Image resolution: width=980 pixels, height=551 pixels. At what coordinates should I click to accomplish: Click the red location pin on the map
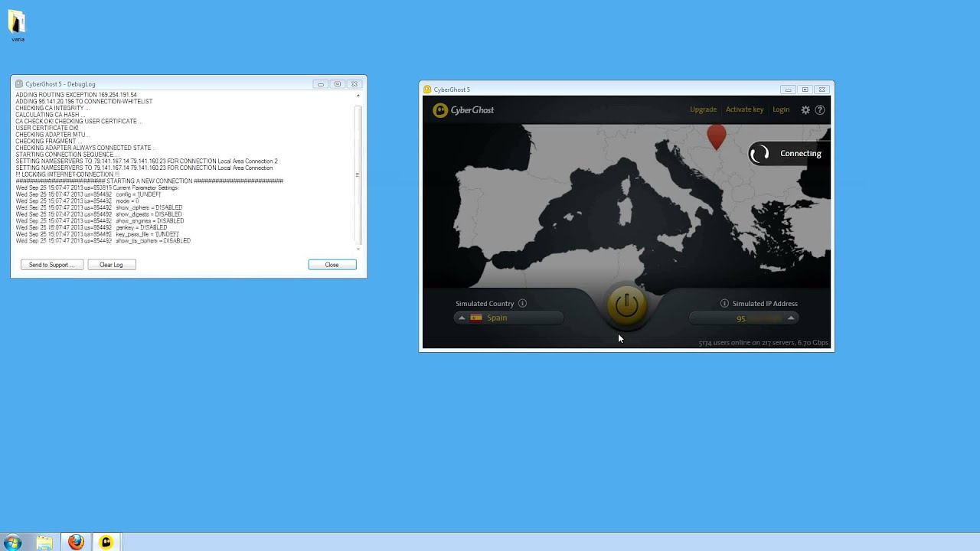pos(716,136)
